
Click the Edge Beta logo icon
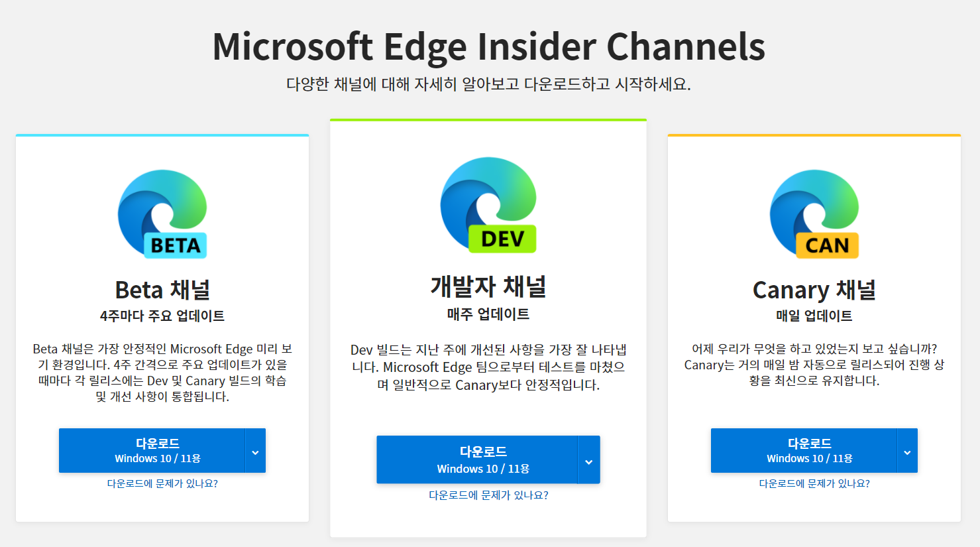click(162, 214)
